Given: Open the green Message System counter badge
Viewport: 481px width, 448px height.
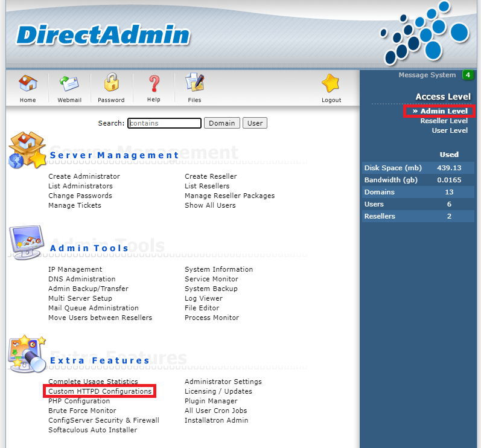Looking at the screenshot, I should click(468, 75).
